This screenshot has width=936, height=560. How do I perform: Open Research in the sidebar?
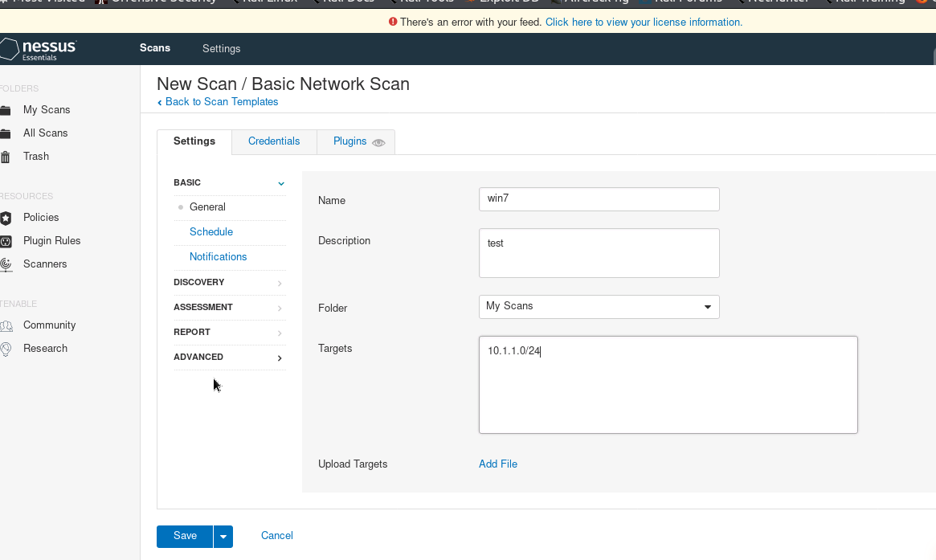tap(45, 349)
